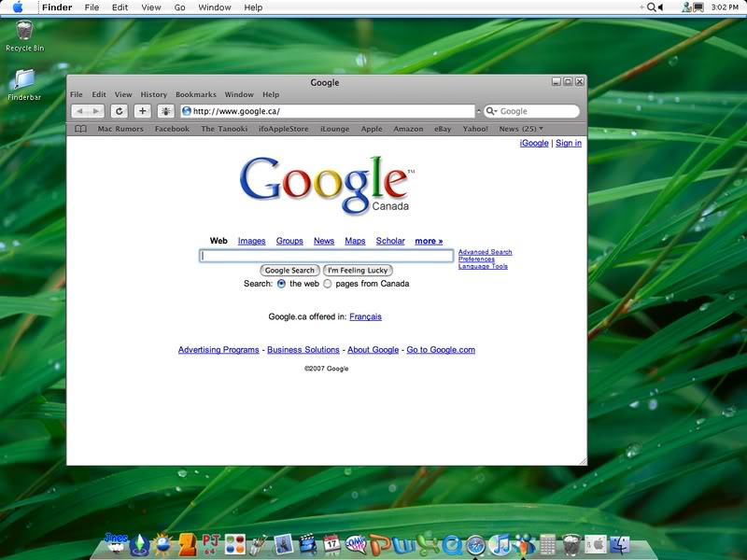Click the Apple logo in menu bar
Screen dimensions: 747x560
(x=18, y=7)
